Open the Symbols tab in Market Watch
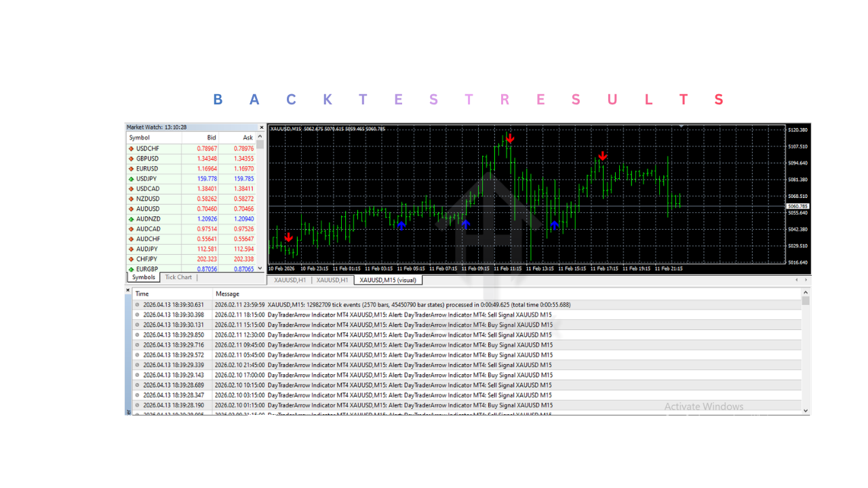This screenshot has width=868, height=488. tap(142, 277)
